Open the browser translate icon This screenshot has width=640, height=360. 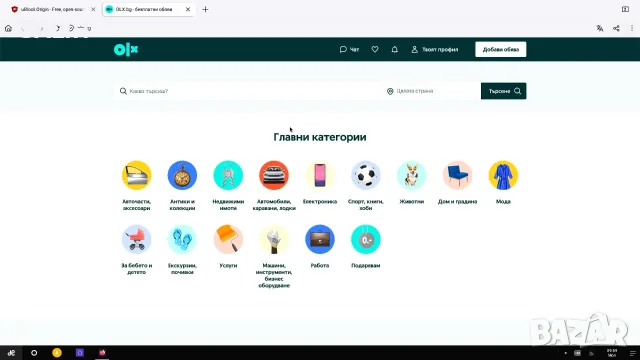(600, 28)
